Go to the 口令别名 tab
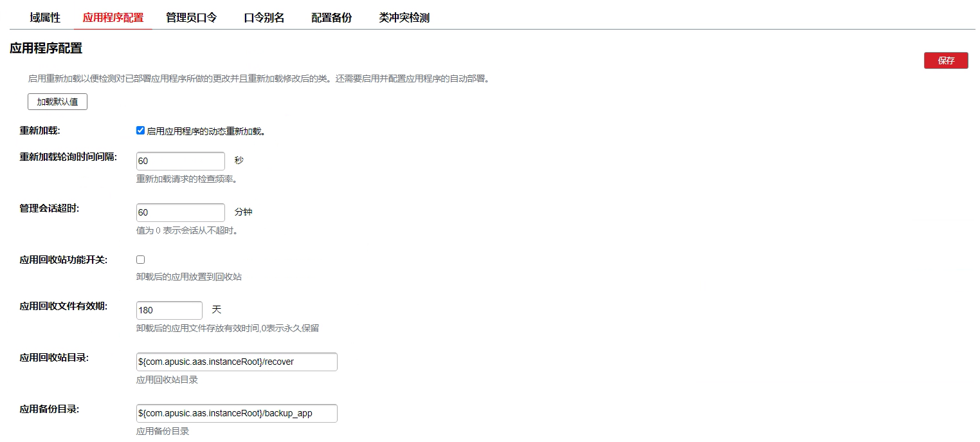The height and width of the screenshot is (442, 980). point(264,18)
